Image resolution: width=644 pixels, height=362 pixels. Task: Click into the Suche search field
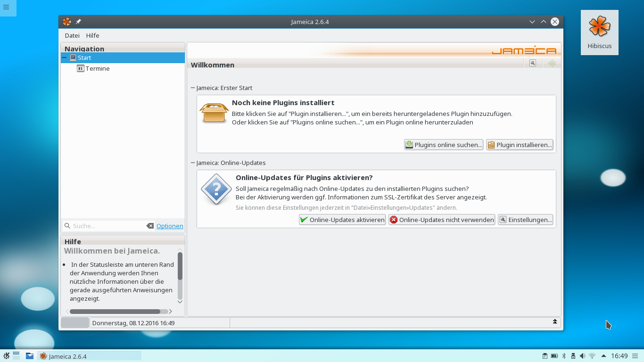click(x=107, y=226)
